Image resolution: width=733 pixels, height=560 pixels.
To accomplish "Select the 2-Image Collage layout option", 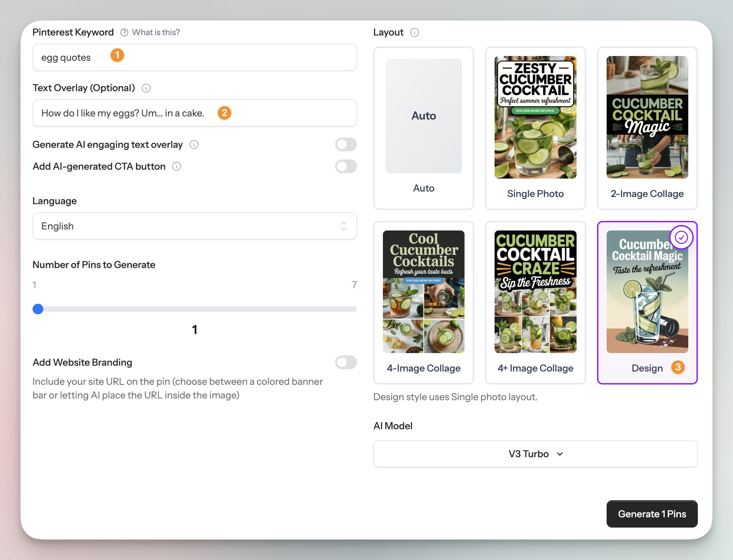I will 647,128.
